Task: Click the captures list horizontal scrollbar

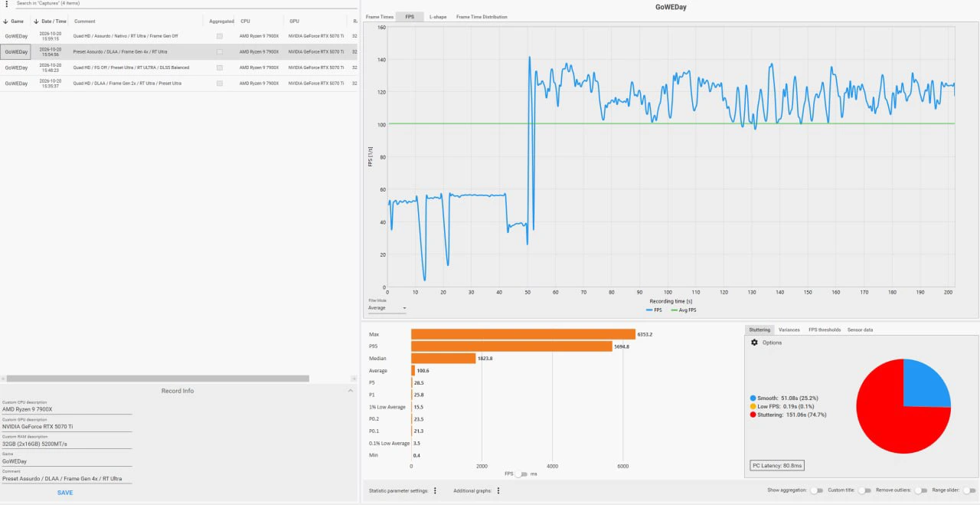Action: coord(157,379)
